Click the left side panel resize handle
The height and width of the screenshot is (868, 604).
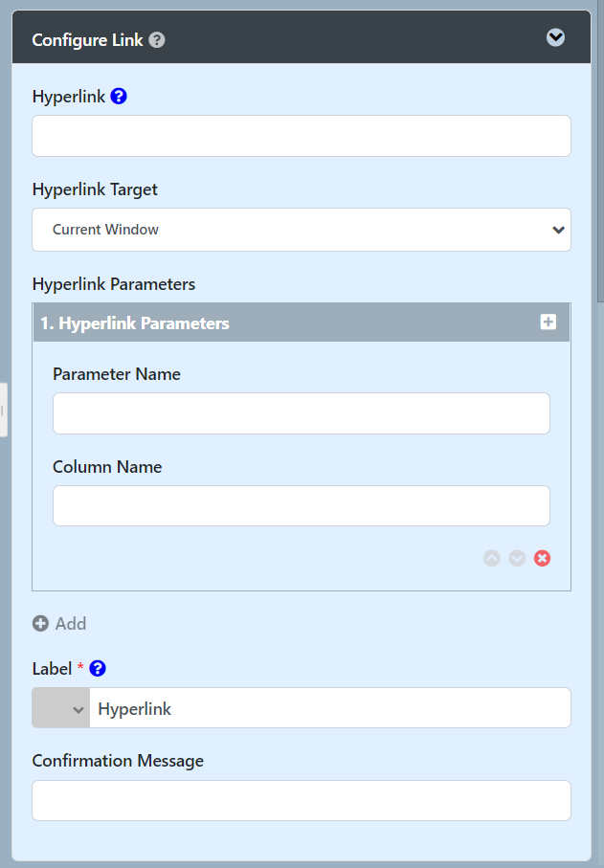click(x=4, y=410)
